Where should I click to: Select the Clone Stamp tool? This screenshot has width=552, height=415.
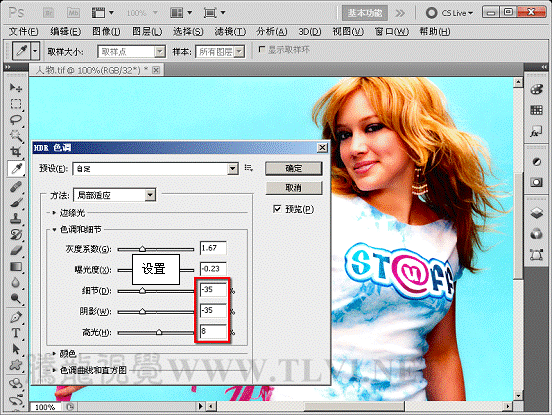[x=15, y=218]
